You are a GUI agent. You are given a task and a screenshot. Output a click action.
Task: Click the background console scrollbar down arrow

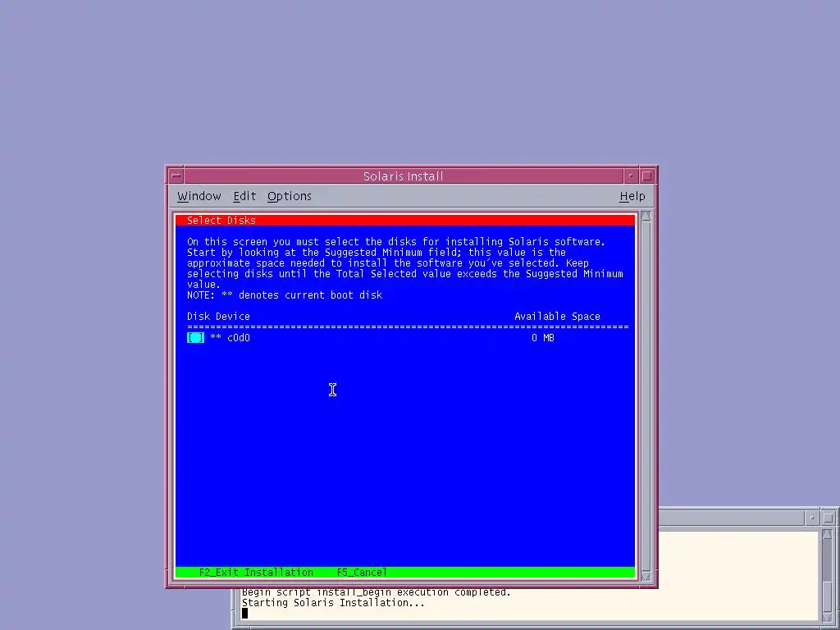(827, 618)
